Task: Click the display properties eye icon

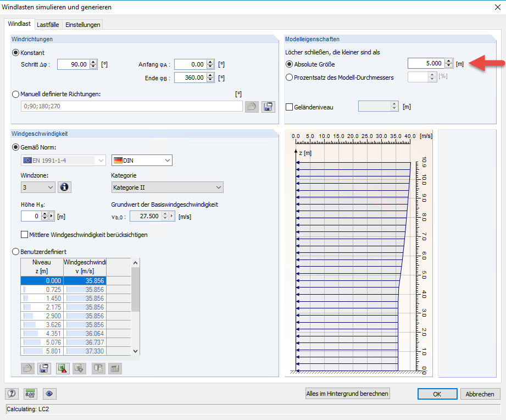Action: (x=49, y=394)
